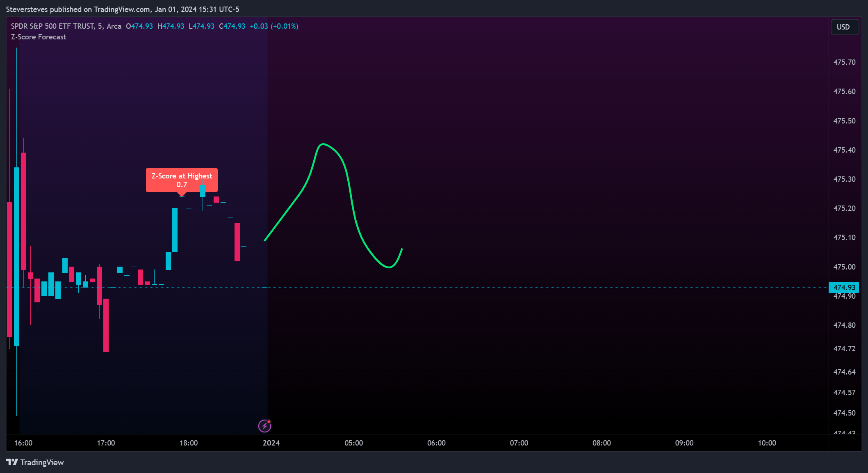
Task: Click the 17:00 time axis label
Action: 106,443
